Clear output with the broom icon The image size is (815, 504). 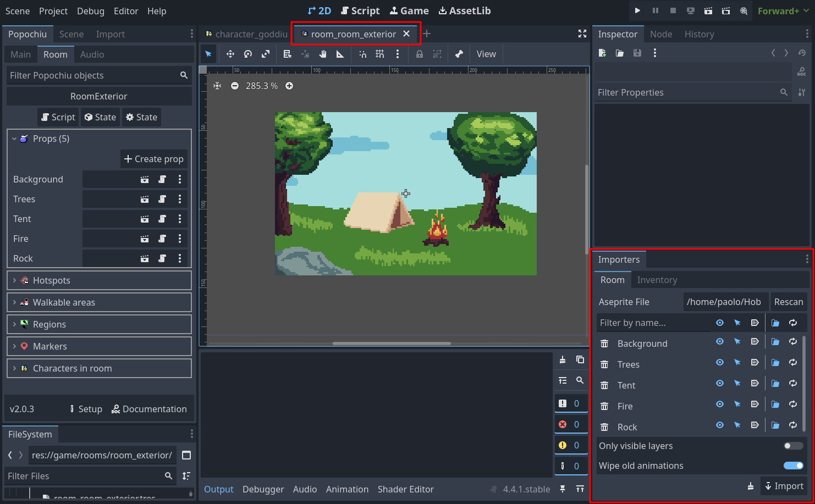pyautogui.click(x=562, y=359)
